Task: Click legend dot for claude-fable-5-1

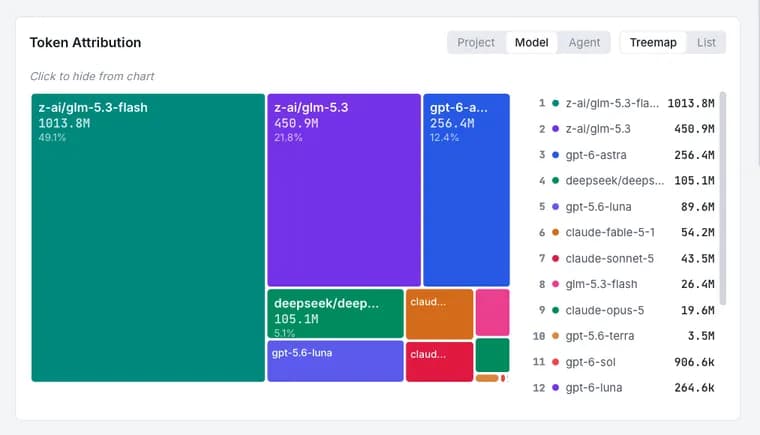Action: (555, 232)
